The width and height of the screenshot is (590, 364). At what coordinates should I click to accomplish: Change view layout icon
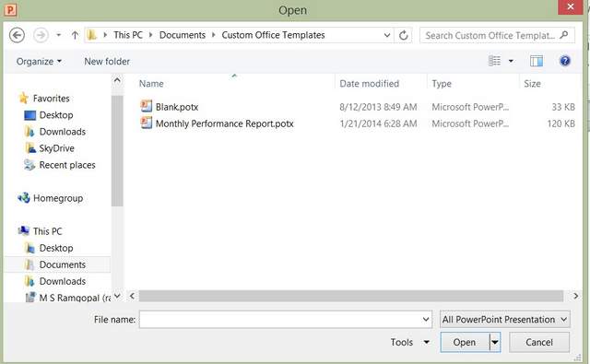coord(494,61)
